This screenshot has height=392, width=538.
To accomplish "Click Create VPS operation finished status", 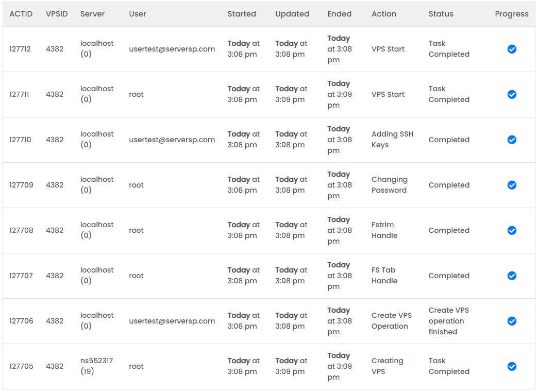I will point(448,321).
